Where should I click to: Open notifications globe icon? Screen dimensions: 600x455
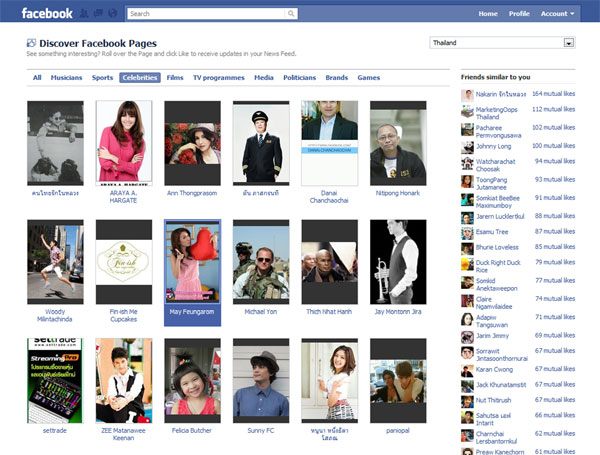coord(112,14)
